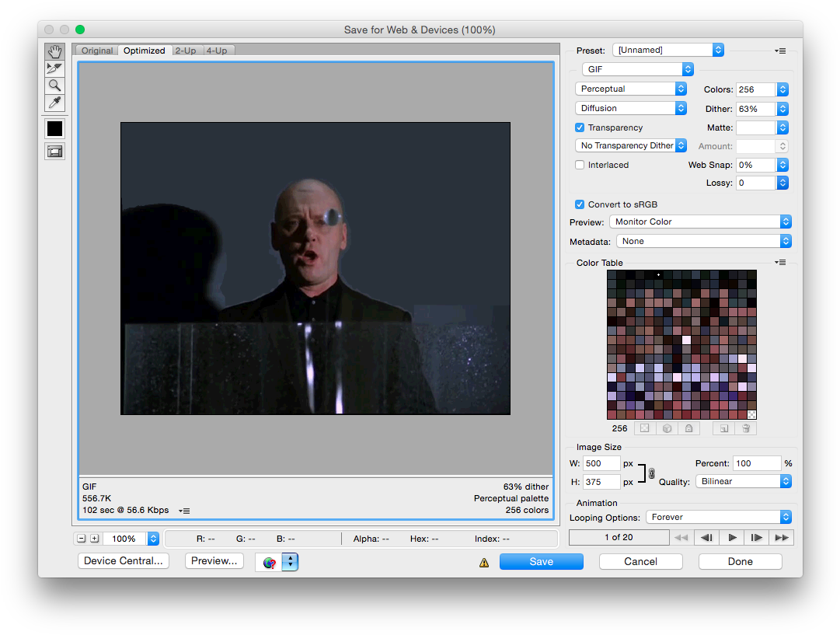
Task: Enable the Interlaced checkbox
Action: pos(580,165)
